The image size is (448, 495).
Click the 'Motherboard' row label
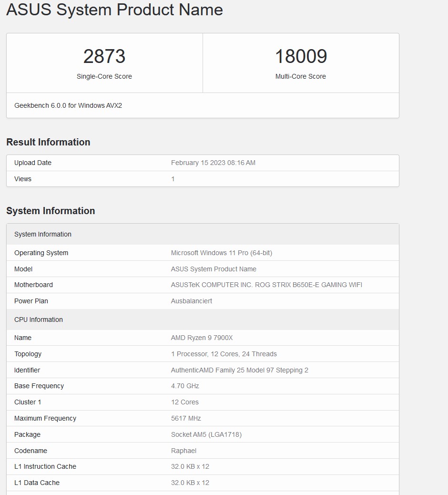33,285
